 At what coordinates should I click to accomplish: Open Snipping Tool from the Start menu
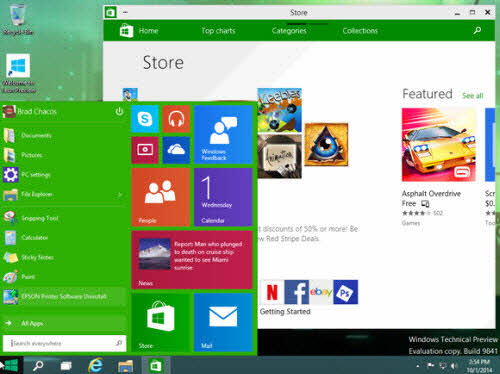click(x=63, y=218)
